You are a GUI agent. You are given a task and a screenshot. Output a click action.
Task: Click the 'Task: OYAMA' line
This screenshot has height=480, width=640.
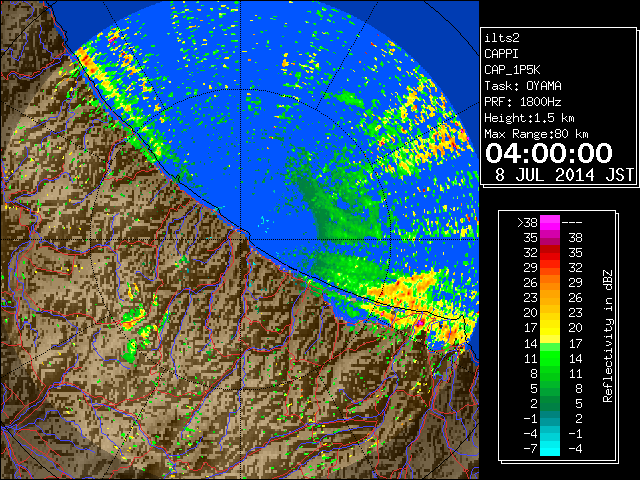[523, 86]
